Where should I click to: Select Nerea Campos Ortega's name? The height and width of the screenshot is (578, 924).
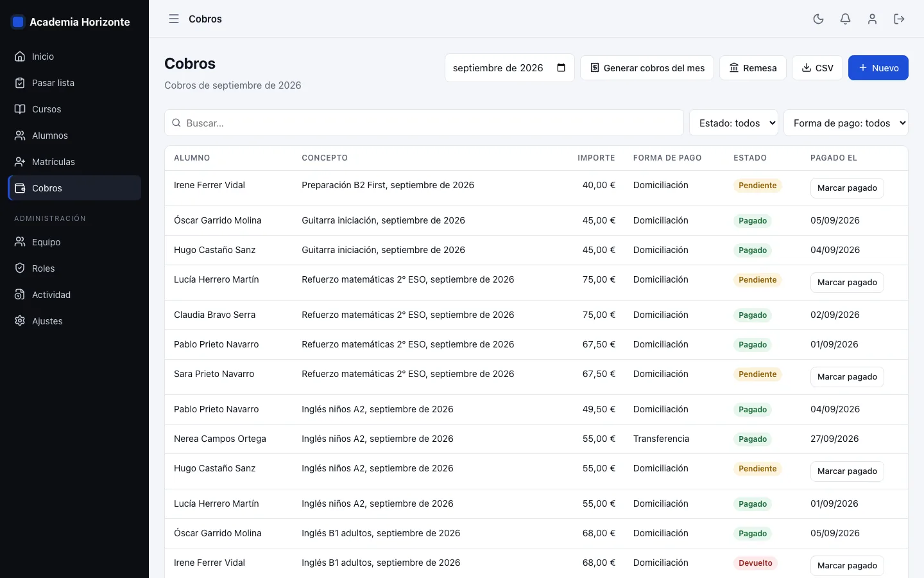tap(220, 439)
